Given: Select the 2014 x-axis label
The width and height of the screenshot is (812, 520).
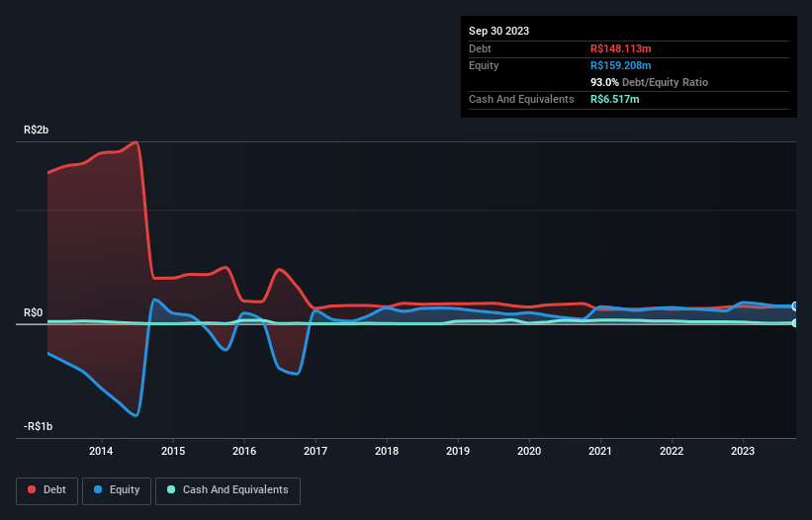Looking at the screenshot, I should [101, 451].
